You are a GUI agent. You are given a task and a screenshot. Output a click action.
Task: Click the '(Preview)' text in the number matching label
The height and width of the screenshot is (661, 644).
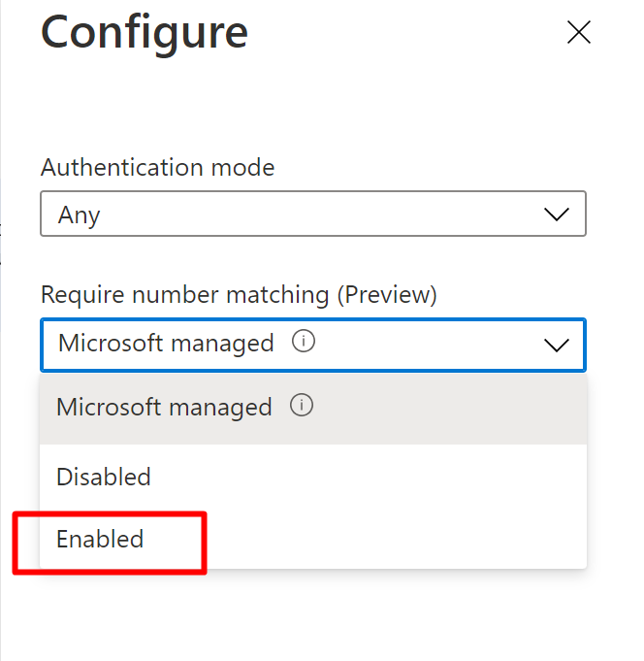click(387, 293)
